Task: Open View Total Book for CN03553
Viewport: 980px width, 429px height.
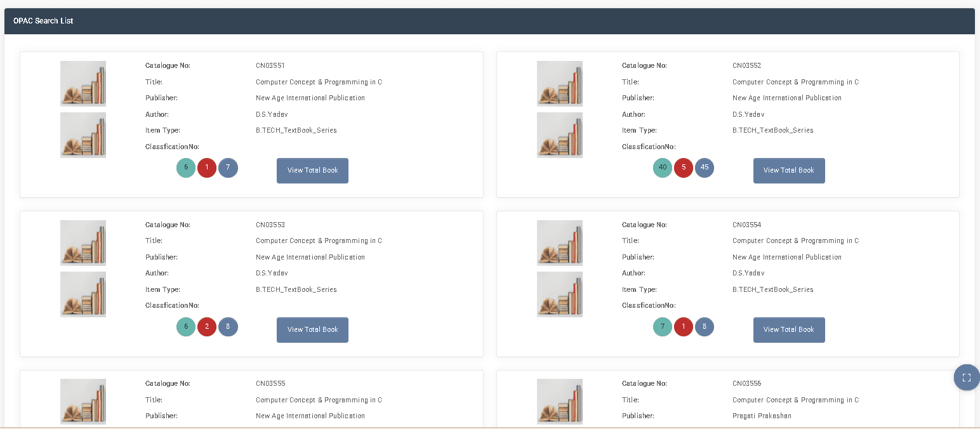Action: [x=312, y=330]
